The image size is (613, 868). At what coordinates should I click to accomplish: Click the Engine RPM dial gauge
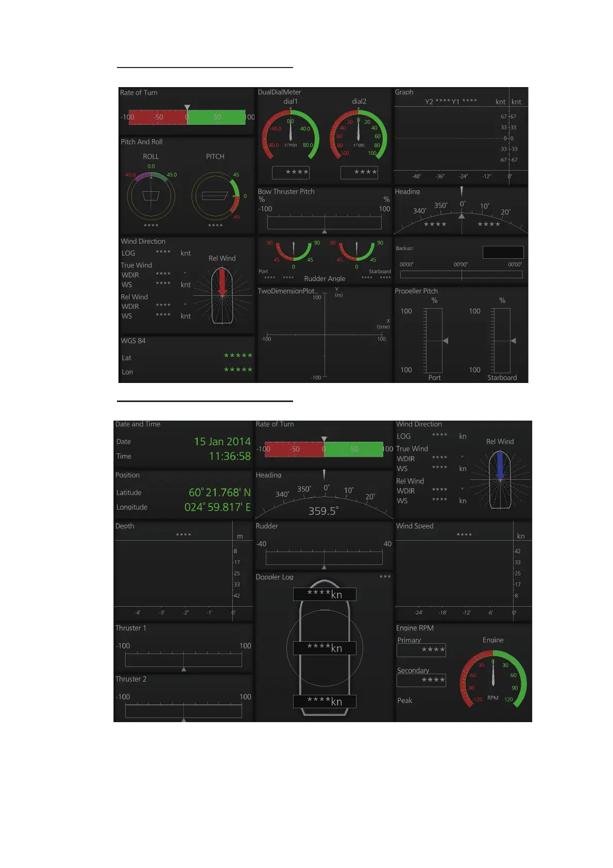point(493,678)
